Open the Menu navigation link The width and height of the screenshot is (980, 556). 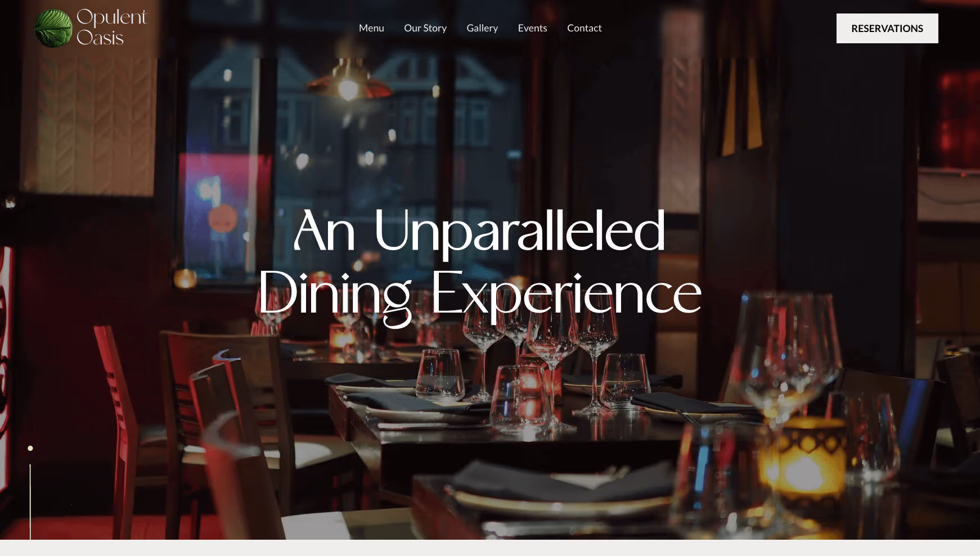coord(371,28)
